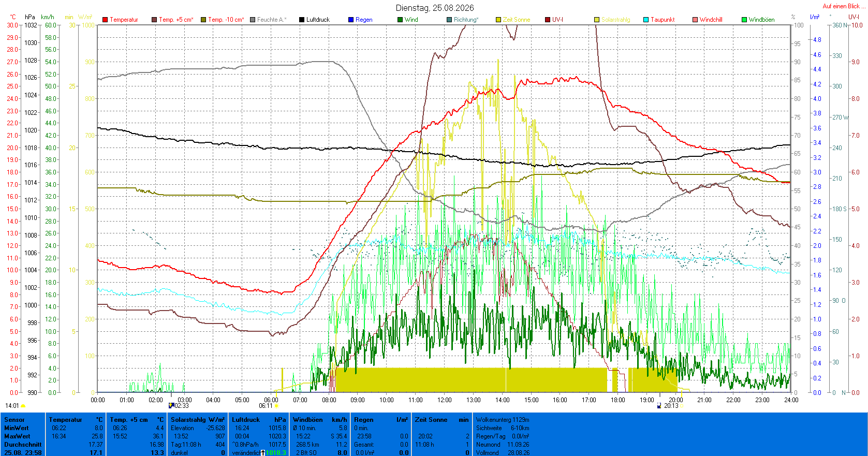Click the 'Zeit Sonne min' table column header

pyautogui.click(x=442, y=420)
